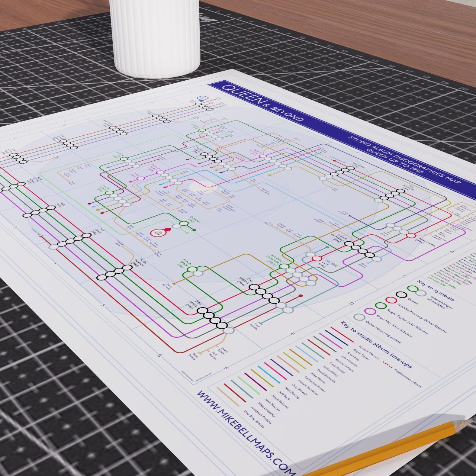Click the 'STUDIO ALBUM DISCOGRAPHIES MAP' heading
Viewport: 476px width, 476px height.
pyautogui.click(x=405, y=161)
